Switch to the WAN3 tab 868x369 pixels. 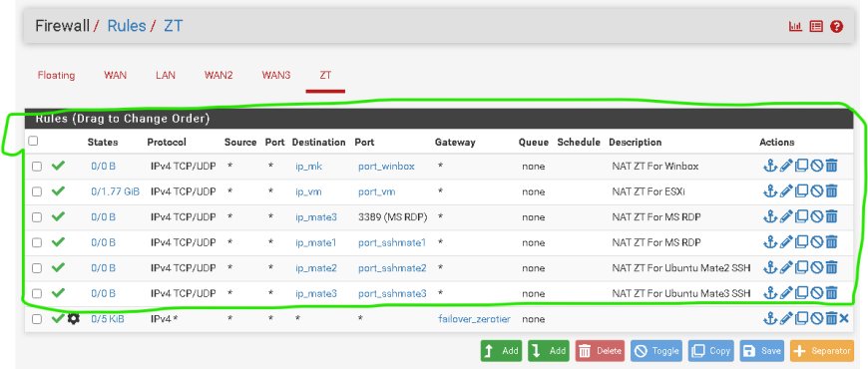coord(276,75)
